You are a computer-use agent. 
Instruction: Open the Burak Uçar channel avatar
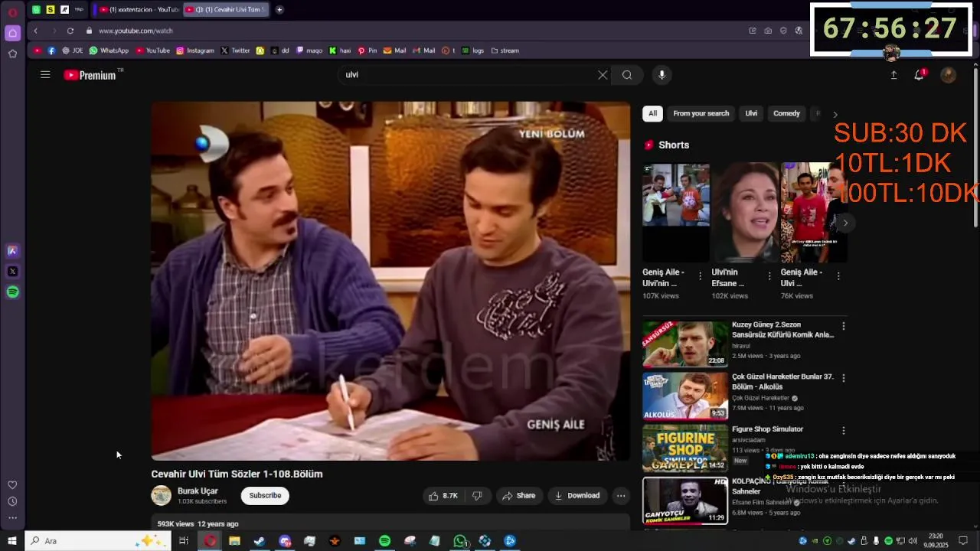[x=161, y=495]
